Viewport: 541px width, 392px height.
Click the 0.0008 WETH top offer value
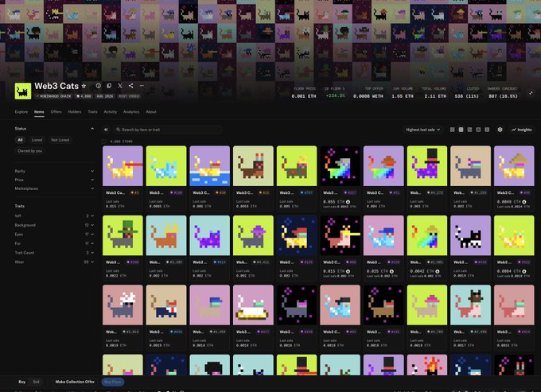tap(368, 96)
